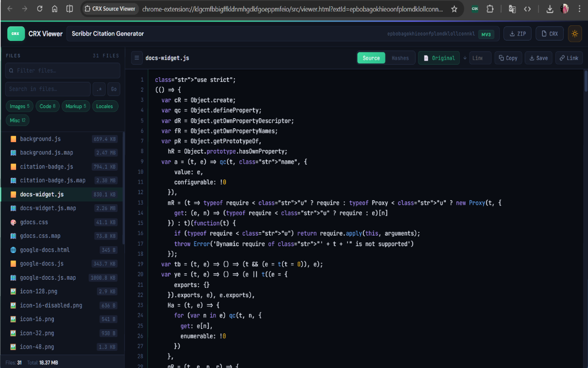Go forward in browser history
The image size is (588, 368).
25,9
